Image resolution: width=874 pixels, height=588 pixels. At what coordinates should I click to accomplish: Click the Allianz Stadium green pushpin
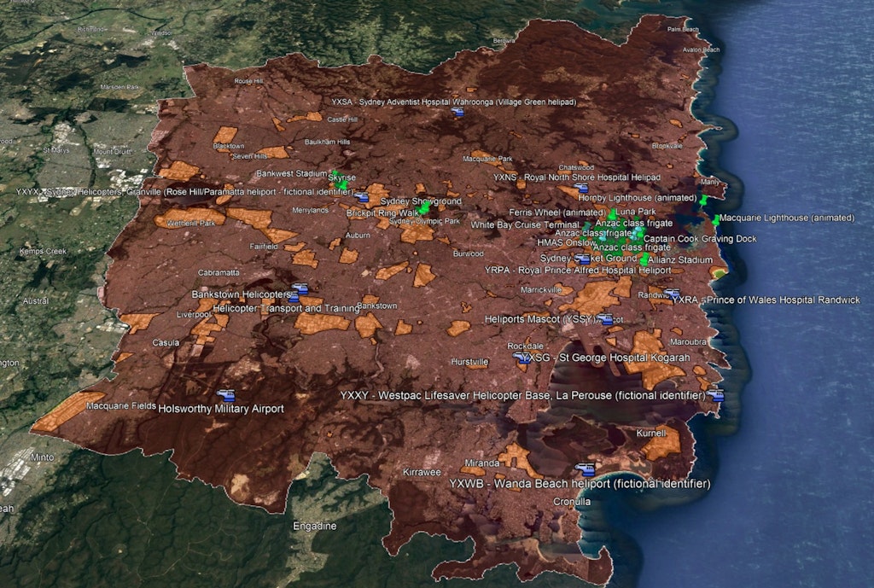coord(644,259)
